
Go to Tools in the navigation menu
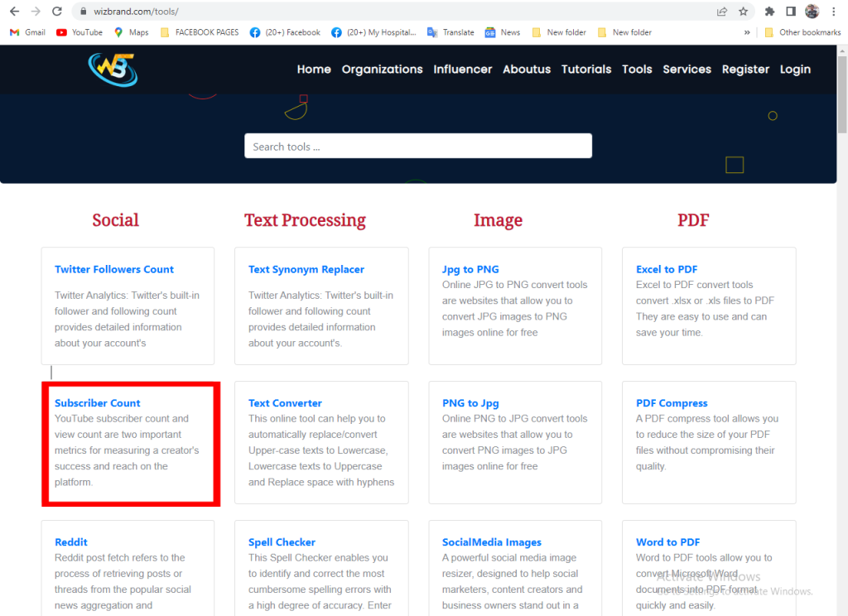point(637,70)
